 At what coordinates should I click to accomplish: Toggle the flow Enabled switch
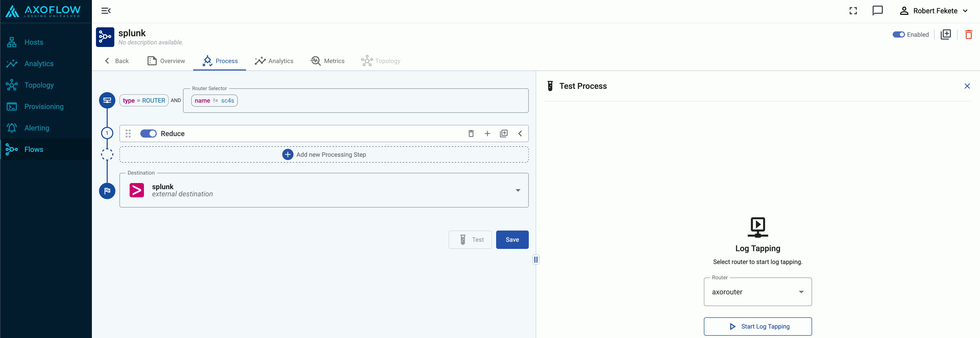tap(898, 35)
